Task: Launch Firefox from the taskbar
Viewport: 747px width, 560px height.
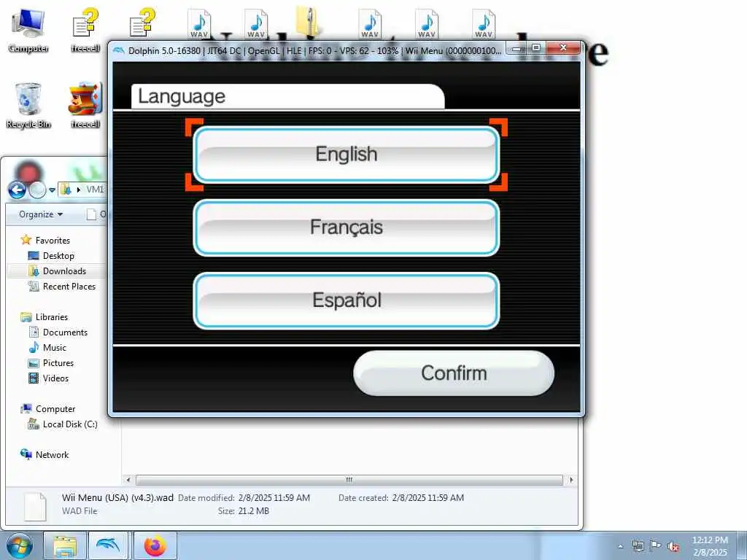Action: [x=155, y=545]
